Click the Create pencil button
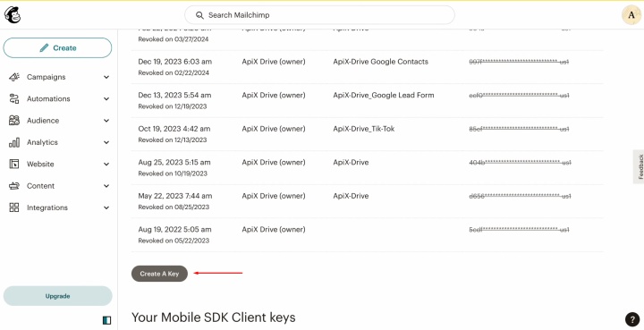Viewport: 644px width, 330px height. [x=57, y=48]
